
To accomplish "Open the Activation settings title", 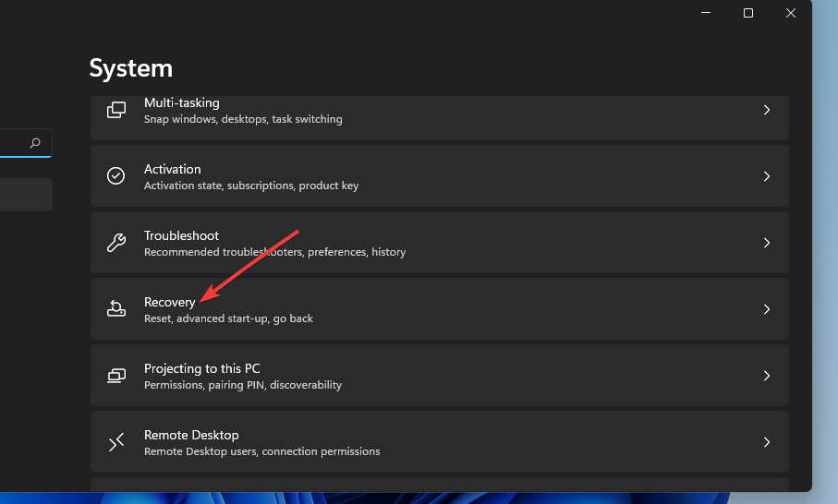I will [172, 169].
